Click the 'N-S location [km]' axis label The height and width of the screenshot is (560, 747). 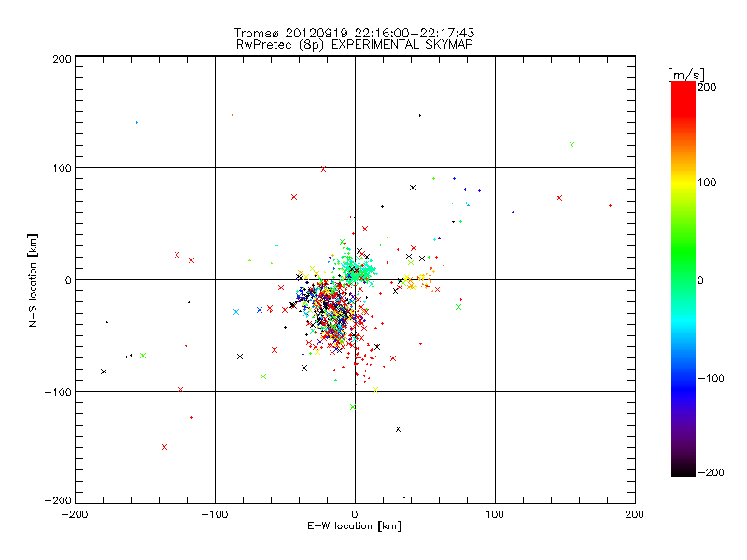tap(33, 280)
